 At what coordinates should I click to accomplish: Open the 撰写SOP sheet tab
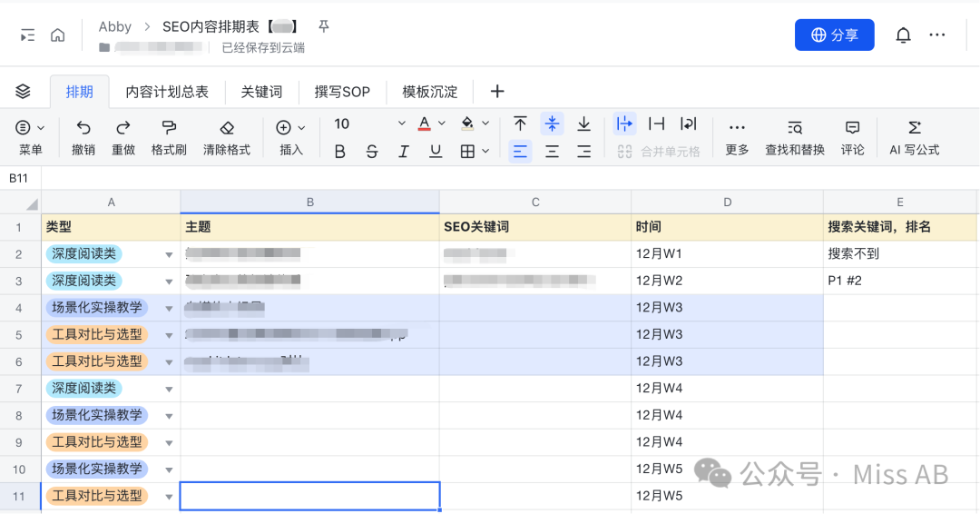(x=342, y=92)
